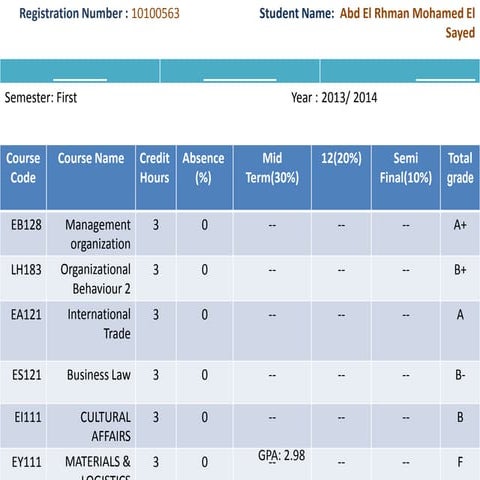
Task: Click the 12(20%) dash in EY111 row
Action: click(341, 463)
